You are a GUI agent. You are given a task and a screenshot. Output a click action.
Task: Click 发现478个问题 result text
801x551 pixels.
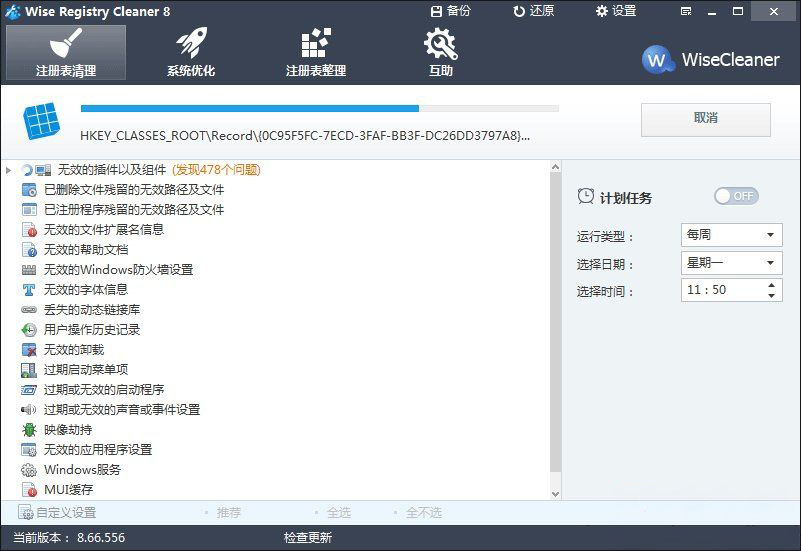tap(216, 170)
